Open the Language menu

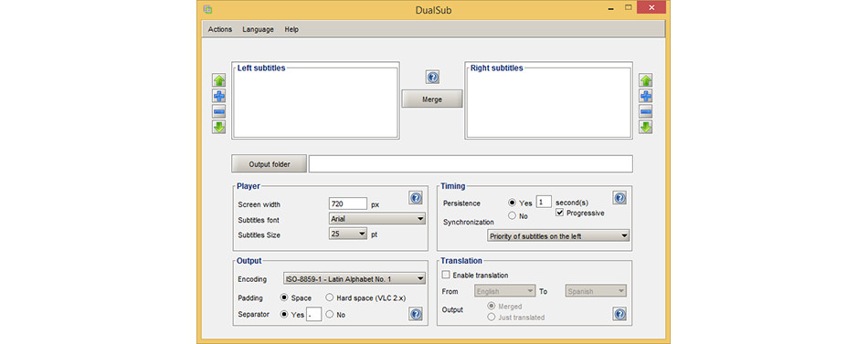coord(258,29)
